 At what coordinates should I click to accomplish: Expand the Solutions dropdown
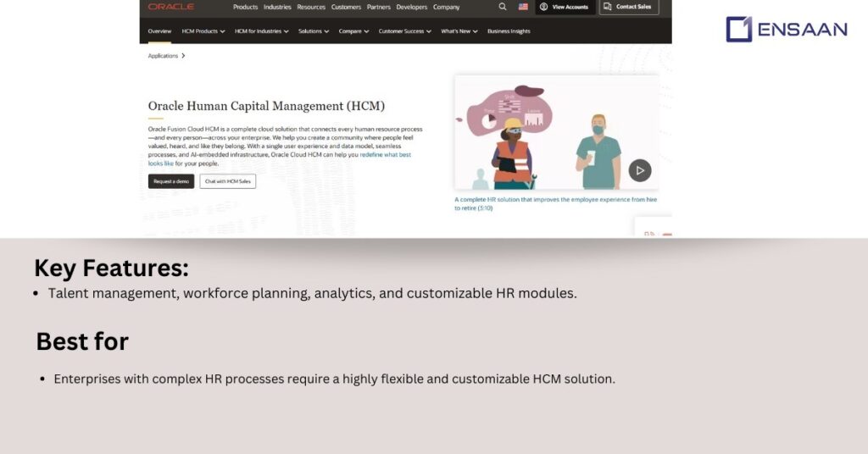314,31
